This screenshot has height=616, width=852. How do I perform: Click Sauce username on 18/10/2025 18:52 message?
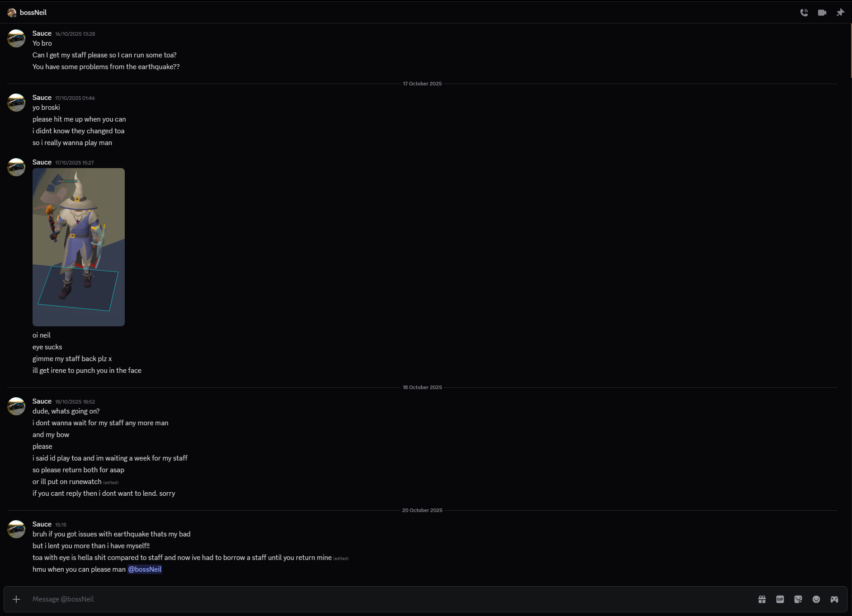tap(42, 401)
